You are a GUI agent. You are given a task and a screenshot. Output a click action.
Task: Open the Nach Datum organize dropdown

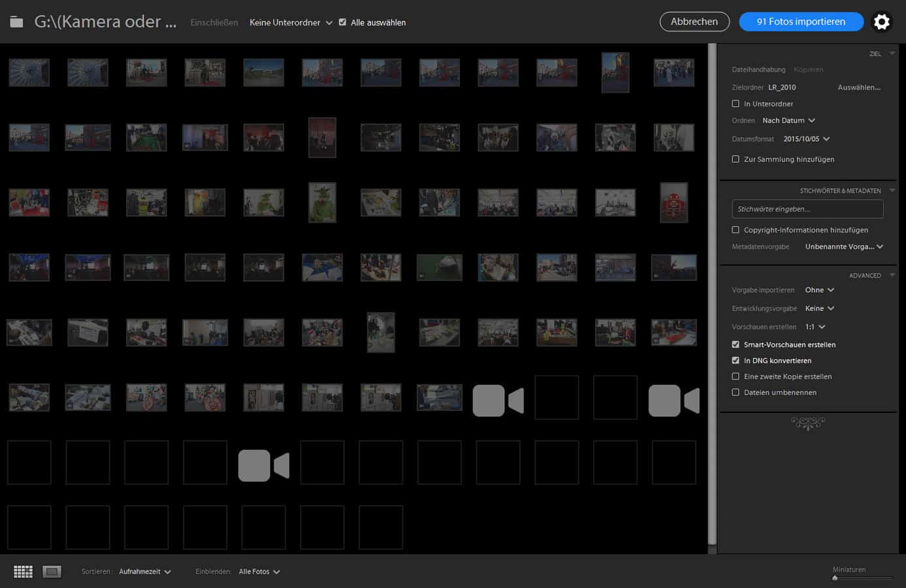point(788,121)
